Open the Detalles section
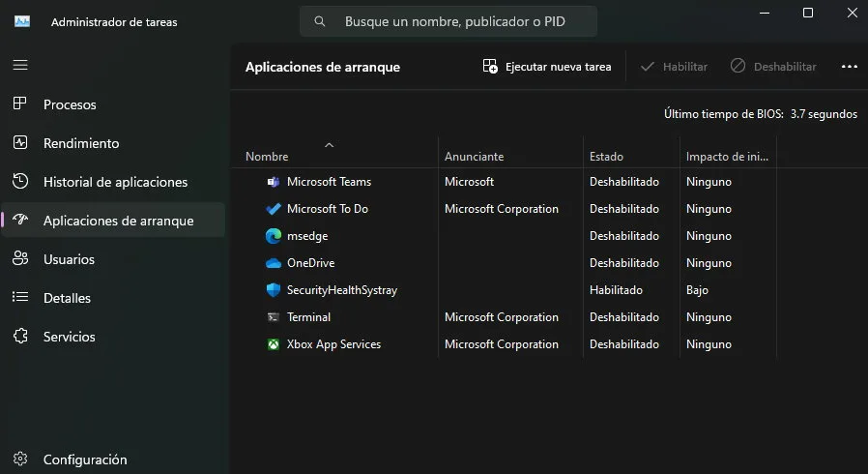This screenshot has height=474, width=868. coord(113,298)
